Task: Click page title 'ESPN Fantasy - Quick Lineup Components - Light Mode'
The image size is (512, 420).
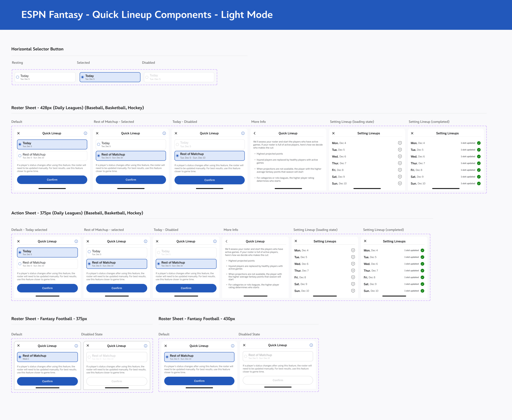Action: (147, 15)
